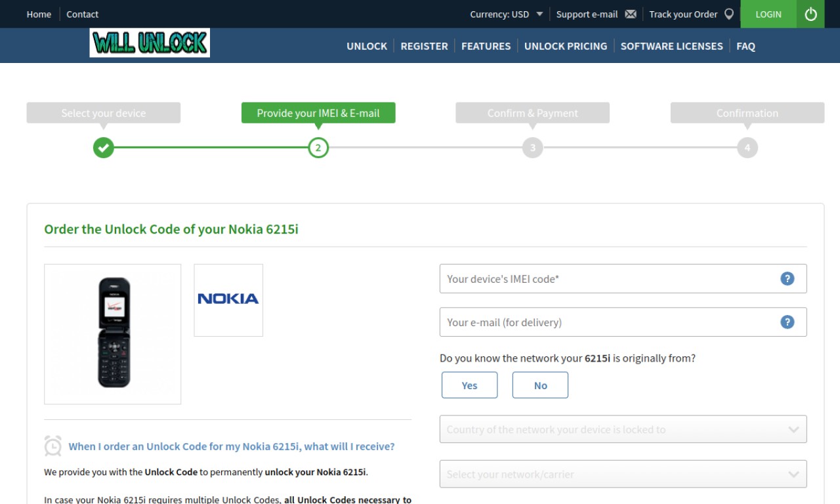Select No for known network
Image resolution: width=840 pixels, height=504 pixels.
540,385
